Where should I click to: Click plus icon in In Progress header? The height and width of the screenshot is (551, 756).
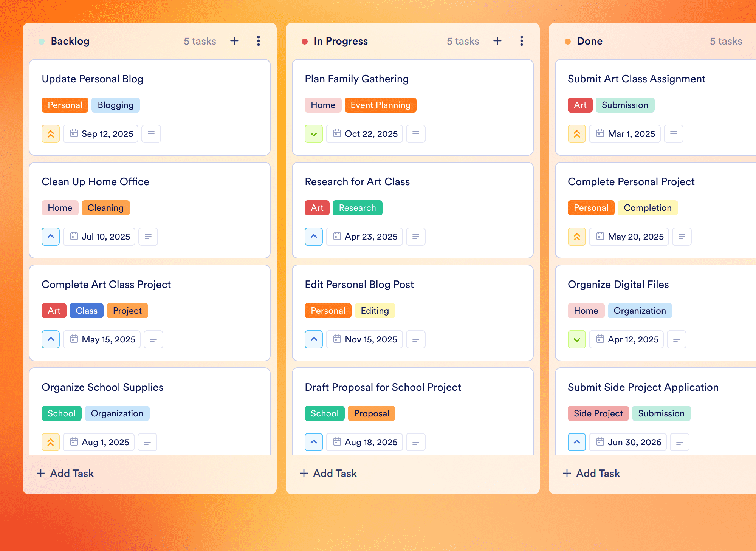coord(497,41)
